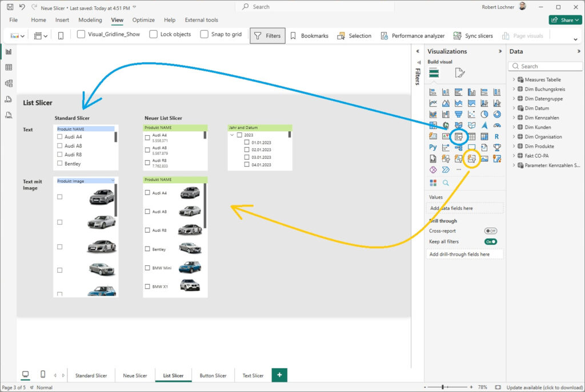Add new report page with plus button
The height and width of the screenshot is (392, 585).
(x=279, y=375)
